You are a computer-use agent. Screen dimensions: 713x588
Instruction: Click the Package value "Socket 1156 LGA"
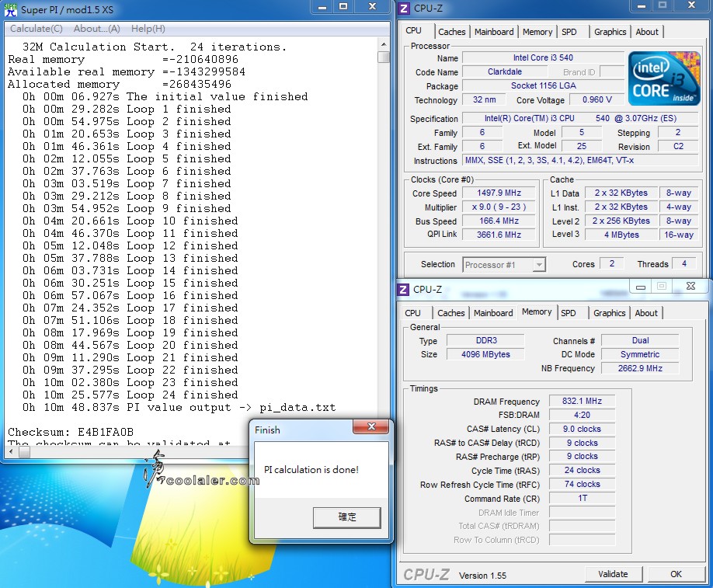pos(543,85)
